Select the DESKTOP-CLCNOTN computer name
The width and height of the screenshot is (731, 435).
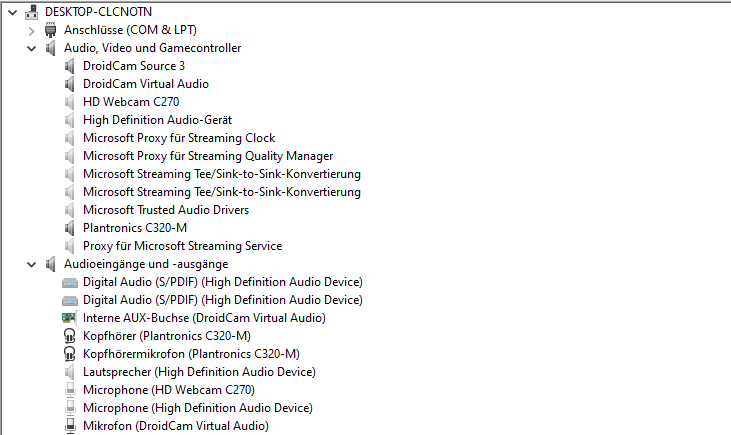coord(98,12)
